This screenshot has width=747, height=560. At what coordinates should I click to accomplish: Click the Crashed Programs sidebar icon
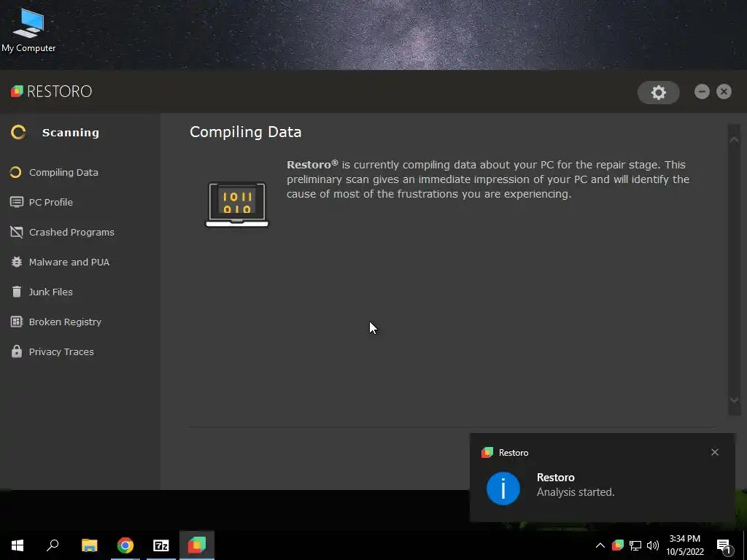coord(16,232)
